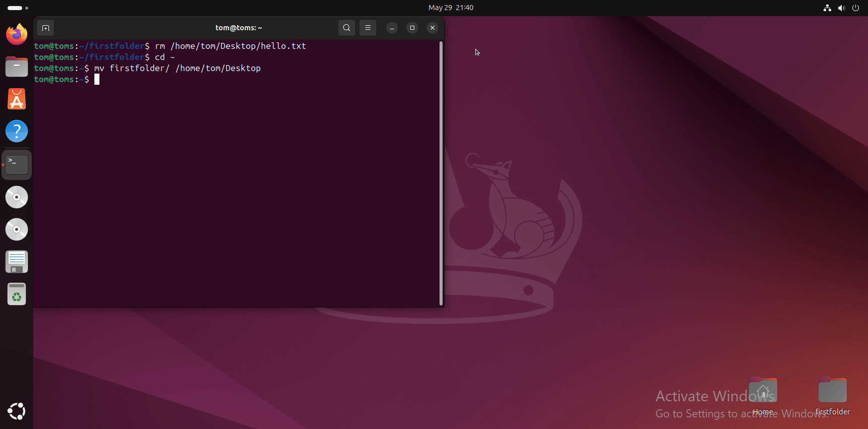868x429 pixels.
Task: Click the terminal title 'tom@toms: ~'
Action: 239,28
